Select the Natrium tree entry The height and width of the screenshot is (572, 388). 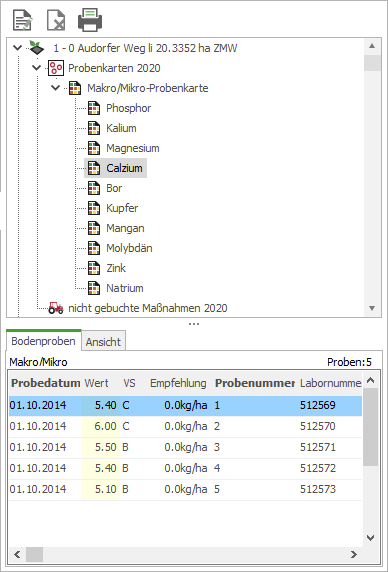(x=125, y=288)
